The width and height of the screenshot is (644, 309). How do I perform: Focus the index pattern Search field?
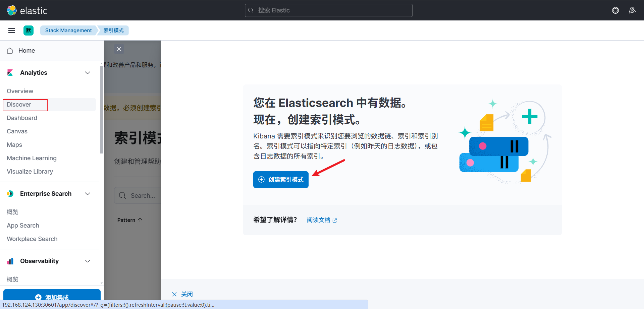tap(138, 195)
